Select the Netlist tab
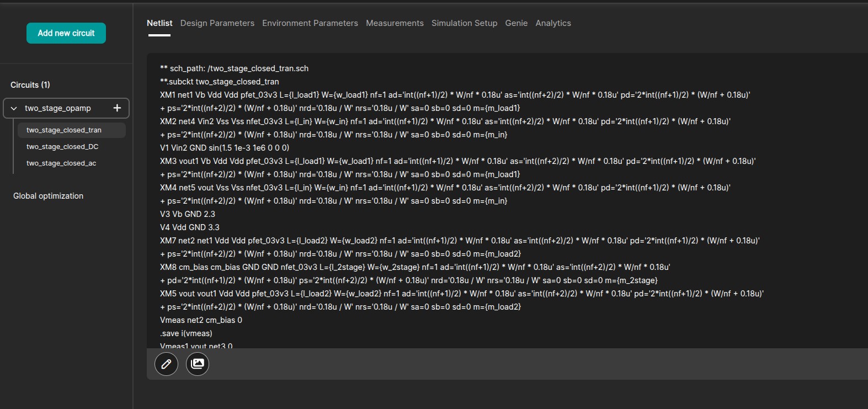The image size is (868, 409). (x=159, y=23)
